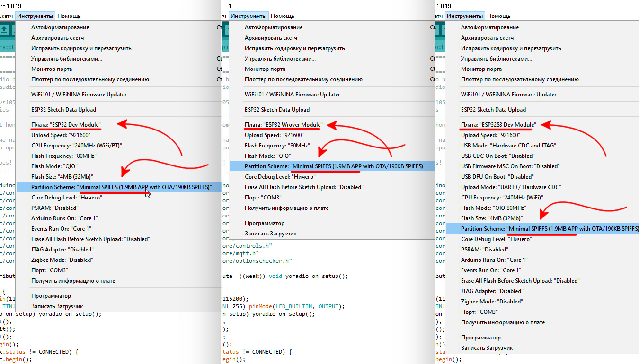Image resolution: width=639 pixels, height=364 pixels.
Task: Open USB Mode "Hardware CDC and JTAG" option
Action: (x=508, y=146)
